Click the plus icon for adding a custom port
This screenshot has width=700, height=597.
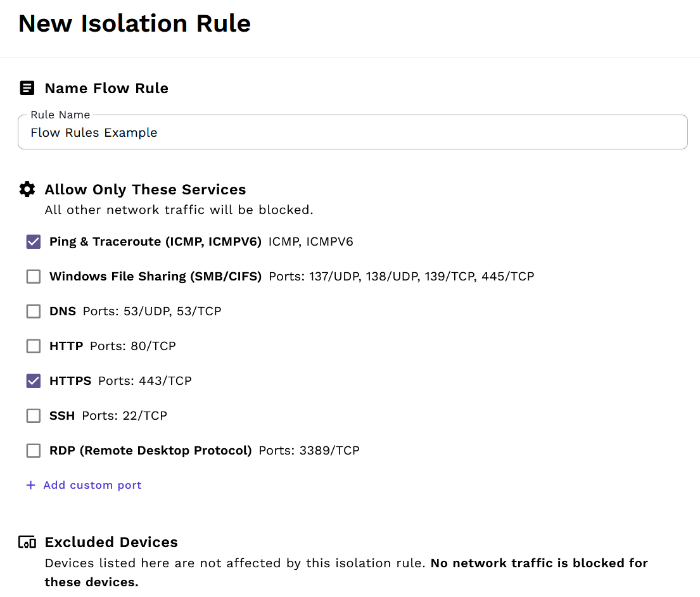[x=30, y=485]
